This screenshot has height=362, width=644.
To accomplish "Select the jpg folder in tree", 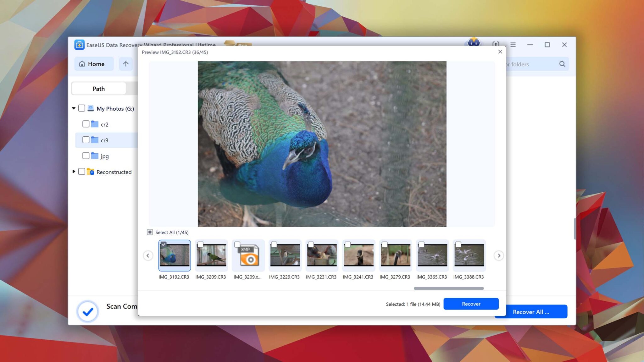I will (104, 156).
